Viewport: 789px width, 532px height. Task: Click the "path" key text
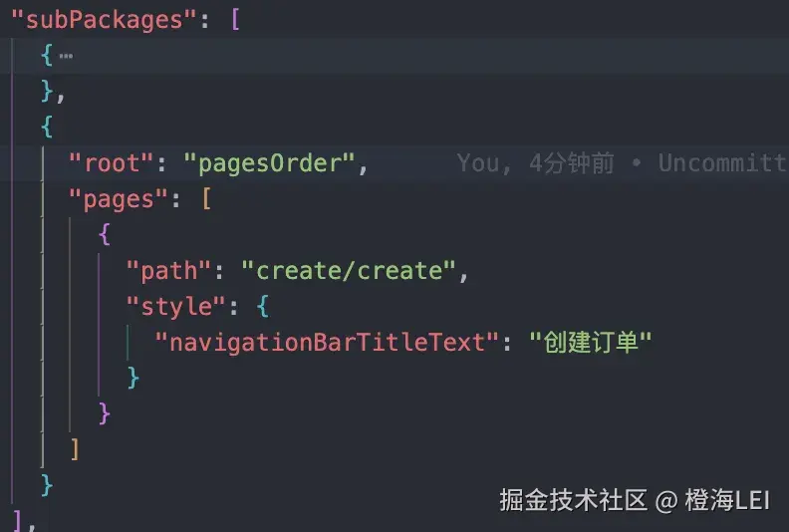tap(168, 271)
